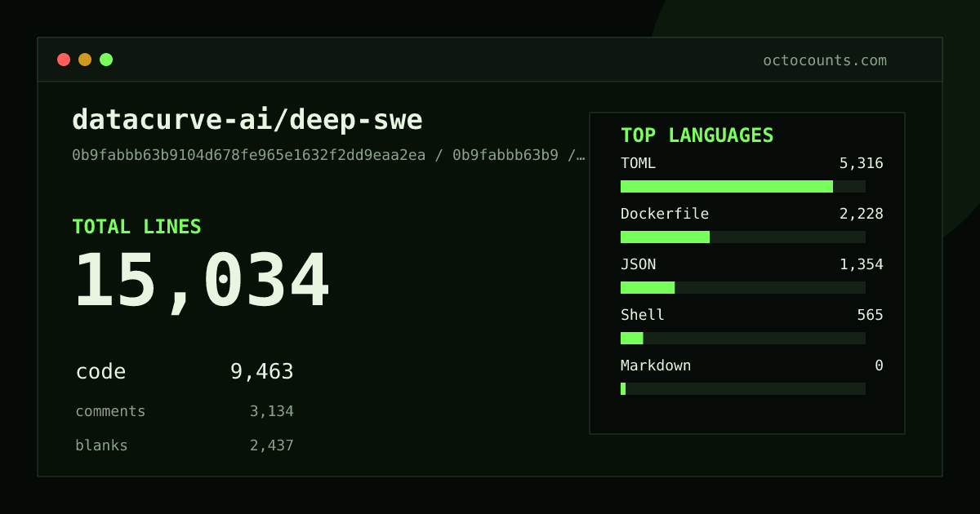The image size is (980, 514).
Task: Click the JSON progress bar
Action: [743, 287]
